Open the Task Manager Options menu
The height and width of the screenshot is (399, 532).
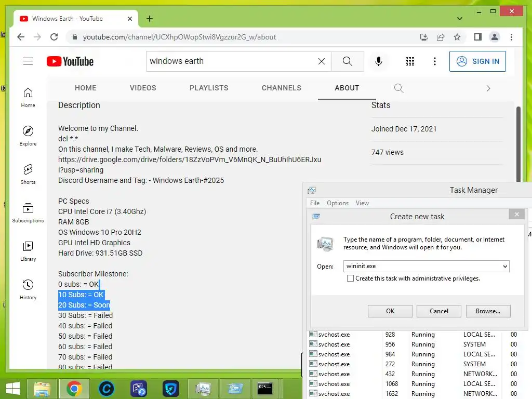click(338, 203)
